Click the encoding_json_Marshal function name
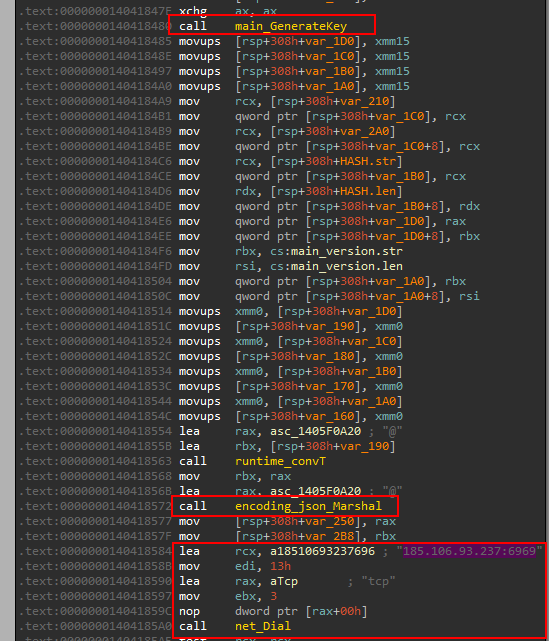The height and width of the screenshot is (641, 549). 308,506
